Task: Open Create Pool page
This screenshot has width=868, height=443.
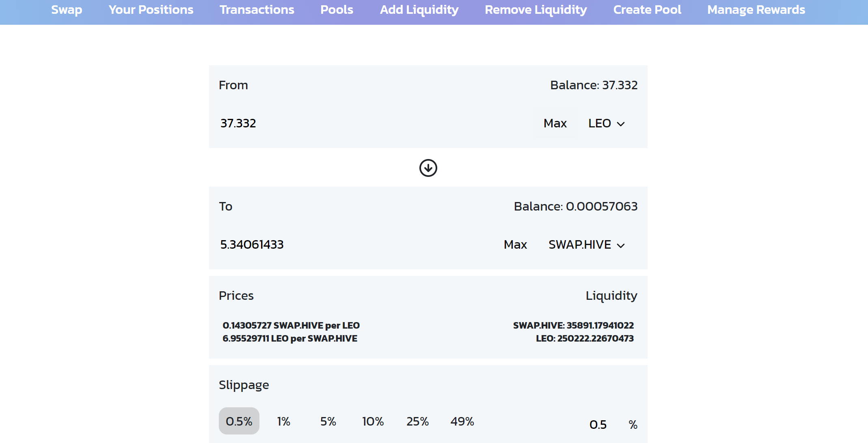Action: coord(647,10)
